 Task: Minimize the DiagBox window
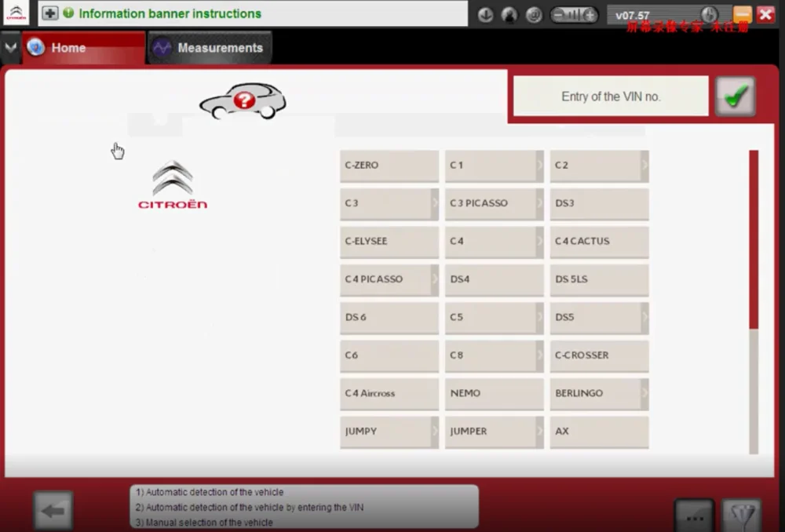coord(743,14)
